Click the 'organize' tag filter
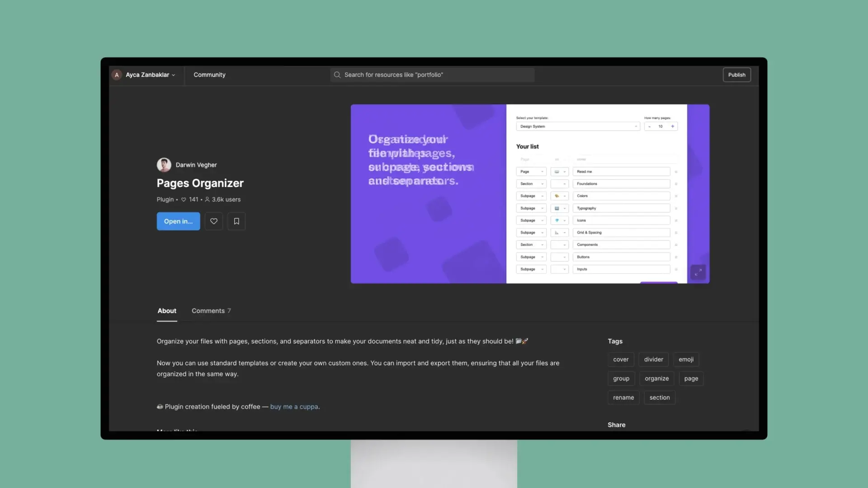 click(x=656, y=378)
